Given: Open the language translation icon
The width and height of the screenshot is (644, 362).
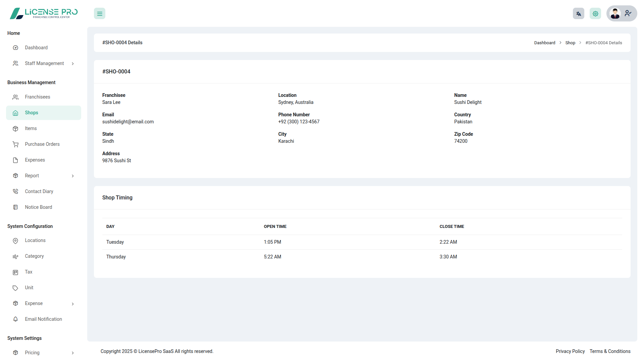Looking at the screenshot, I should click(x=578, y=14).
